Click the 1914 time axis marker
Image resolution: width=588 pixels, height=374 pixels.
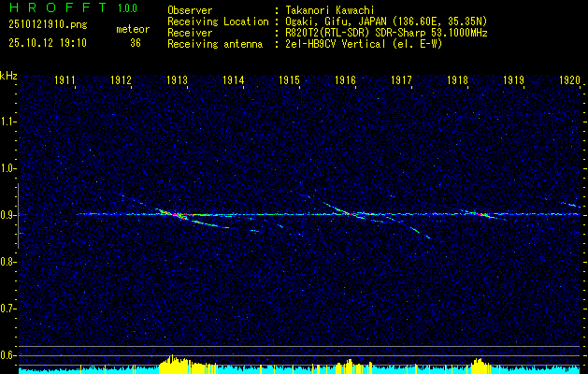coord(234,79)
